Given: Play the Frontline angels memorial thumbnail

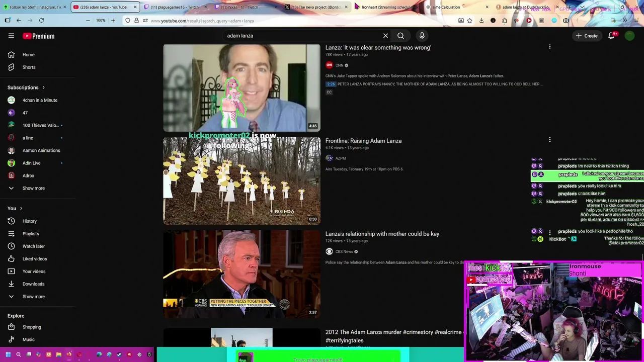Looking at the screenshot, I should (242, 181).
